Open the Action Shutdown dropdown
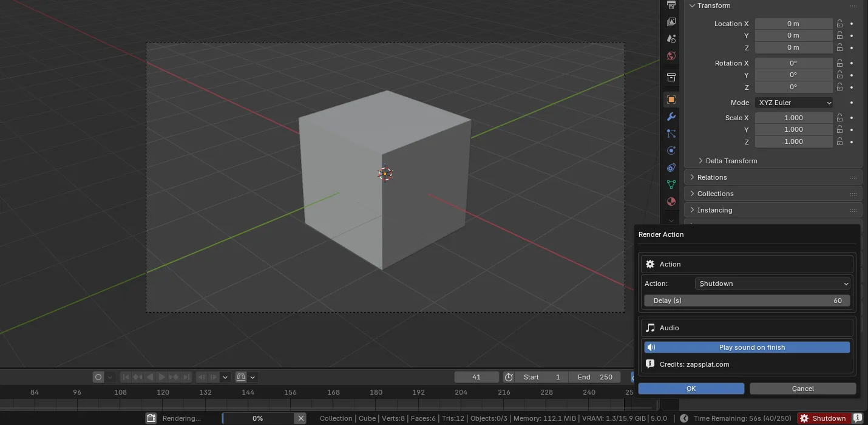 pyautogui.click(x=773, y=284)
